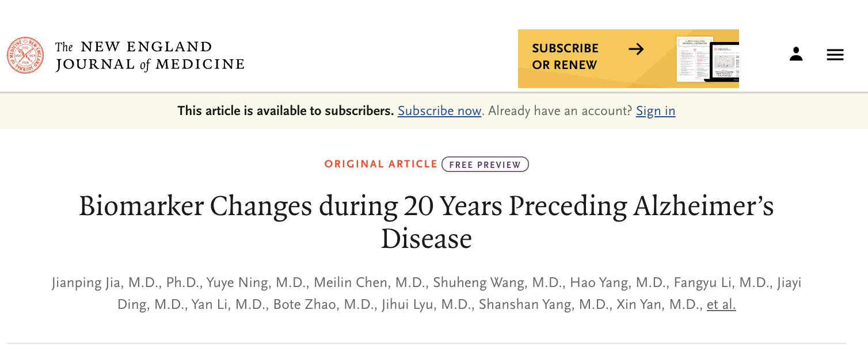
Task: Click the red NEJM seal logo
Action: tap(26, 55)
